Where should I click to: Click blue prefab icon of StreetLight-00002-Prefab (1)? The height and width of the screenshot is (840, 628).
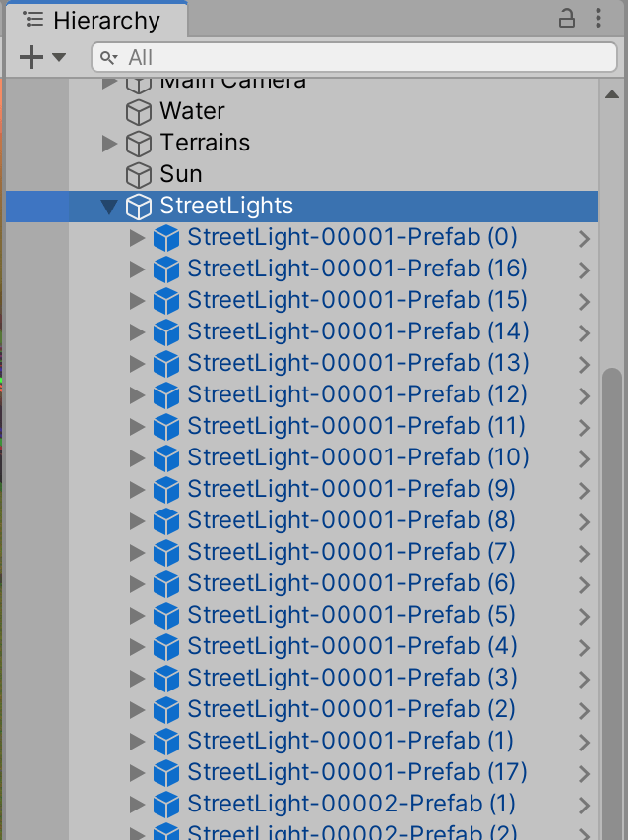(166, 805)
